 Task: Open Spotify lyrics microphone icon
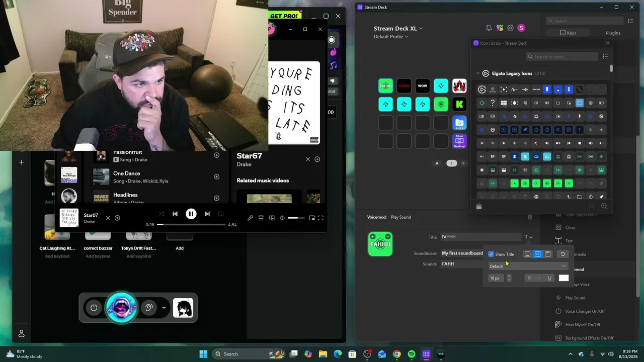point(250,218)
